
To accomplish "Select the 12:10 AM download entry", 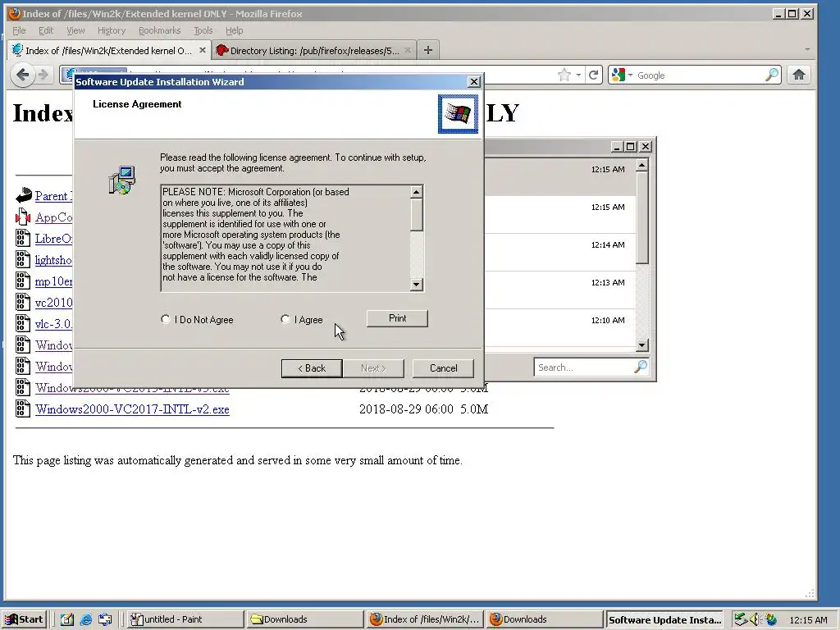I will coord(559,326).
